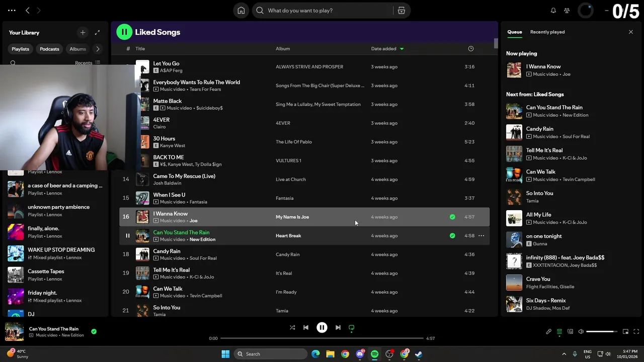Open more options for Can You Stand The Rain

coord(481,236)
